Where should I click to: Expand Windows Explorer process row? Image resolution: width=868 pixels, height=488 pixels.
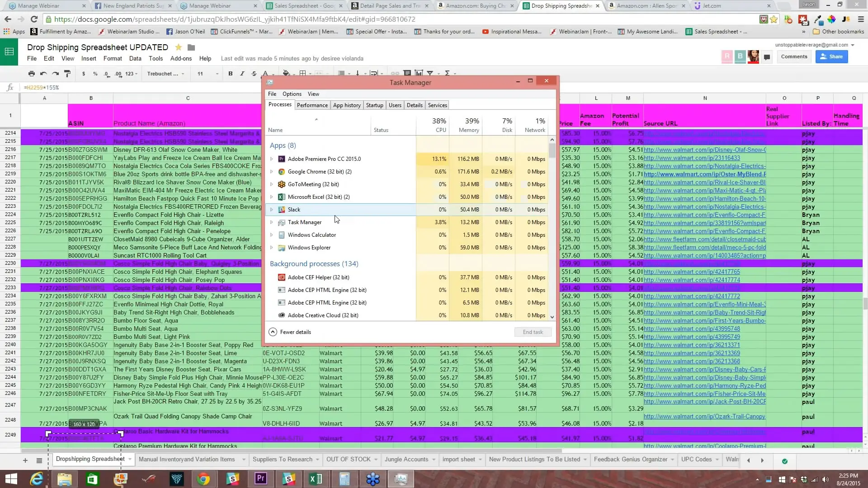272,248
